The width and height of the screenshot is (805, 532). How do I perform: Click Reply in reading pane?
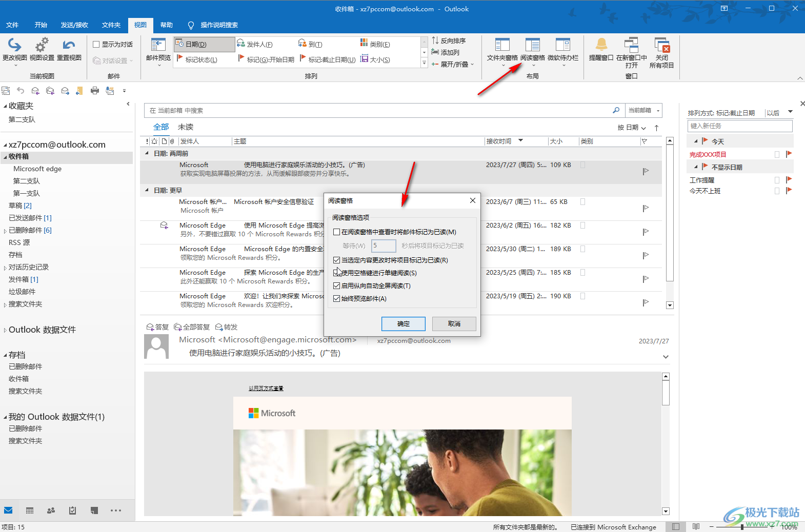[157, 327]
